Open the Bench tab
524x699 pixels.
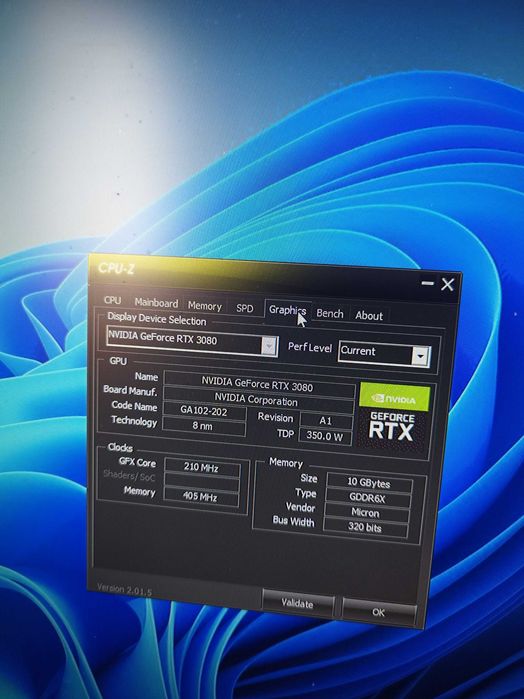[x=330, y=313]
